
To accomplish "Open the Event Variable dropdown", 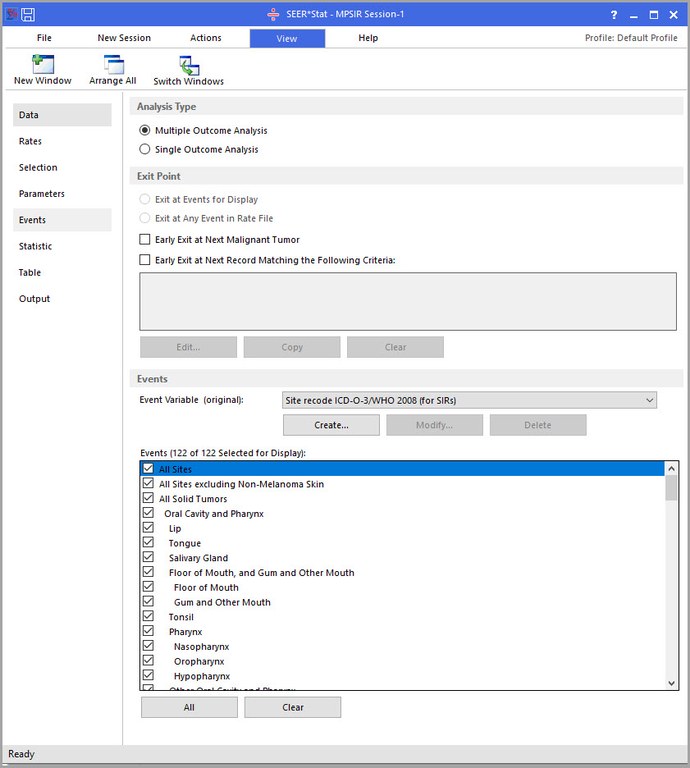I will [x=470, y=400].
